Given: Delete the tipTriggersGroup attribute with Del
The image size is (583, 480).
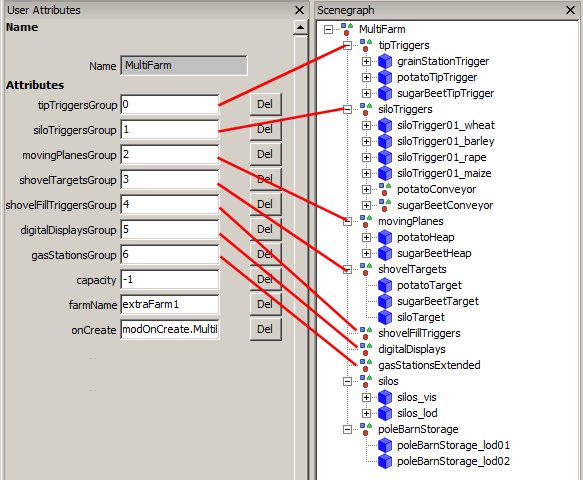Looking at the screenshot, I should coord(265,104).
